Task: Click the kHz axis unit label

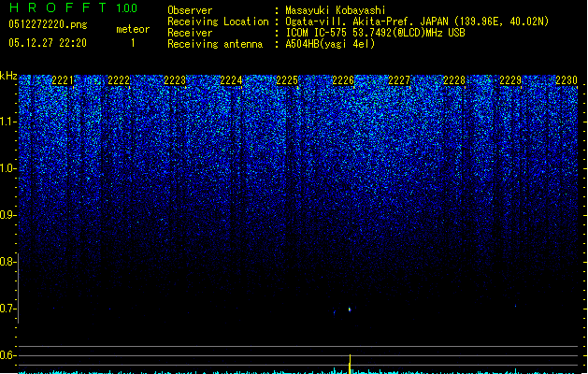Action: 8,76
